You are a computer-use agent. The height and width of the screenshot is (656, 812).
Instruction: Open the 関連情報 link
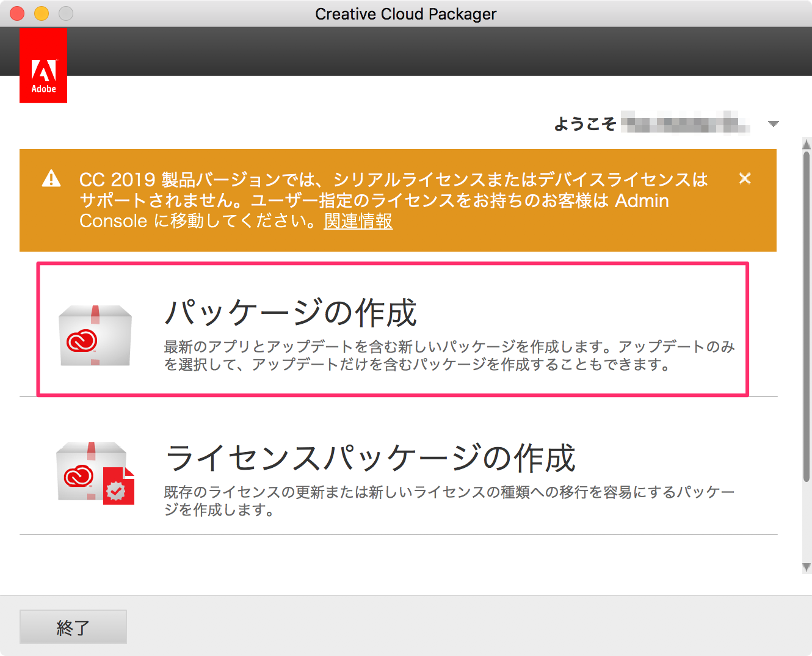pyautogui.click(x=358, y=220)
